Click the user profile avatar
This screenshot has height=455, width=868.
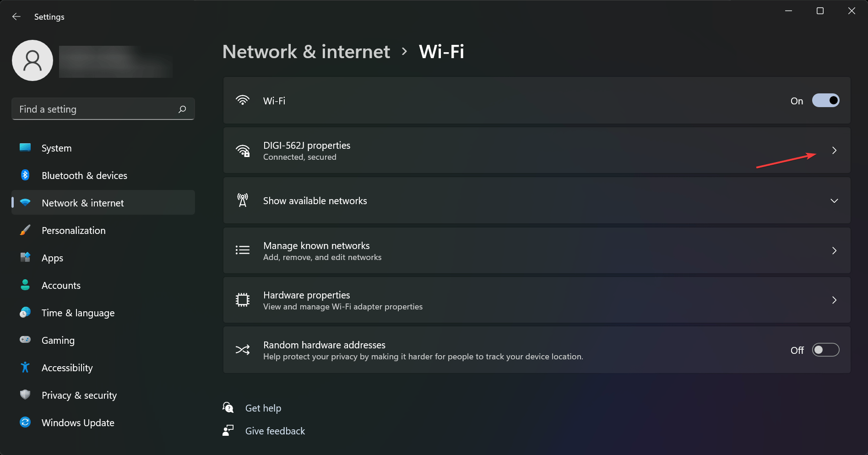point(33,60)
